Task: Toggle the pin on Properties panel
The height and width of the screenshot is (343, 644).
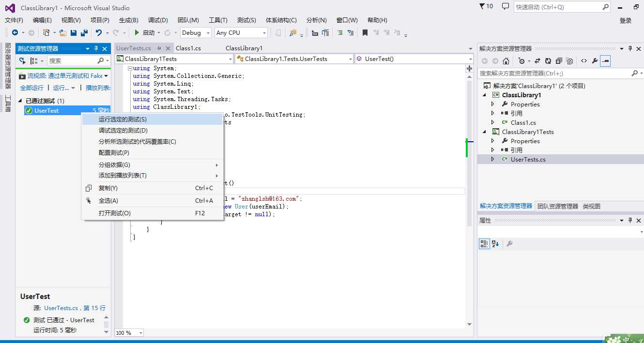Action: pos(630,220)
